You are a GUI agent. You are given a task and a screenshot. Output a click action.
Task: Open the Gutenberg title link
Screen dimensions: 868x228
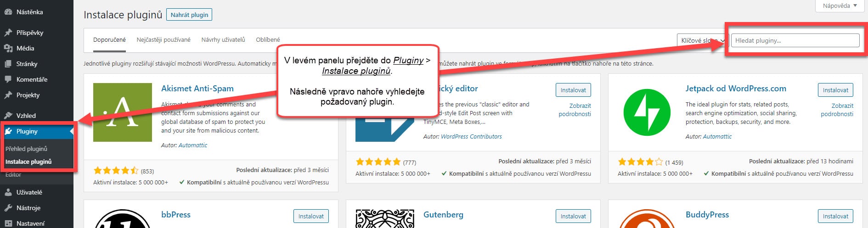pyautogui.click(x=443, y=214)
